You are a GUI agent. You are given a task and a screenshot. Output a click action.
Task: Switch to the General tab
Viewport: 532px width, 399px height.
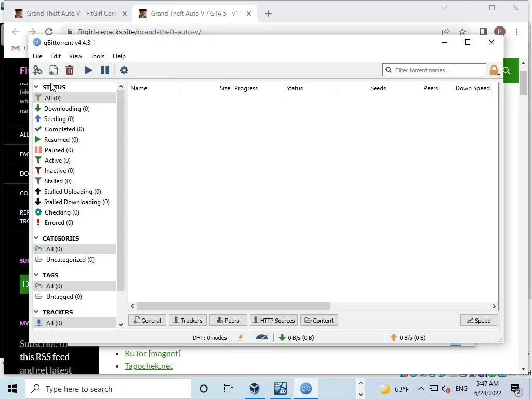pos(147,320)
